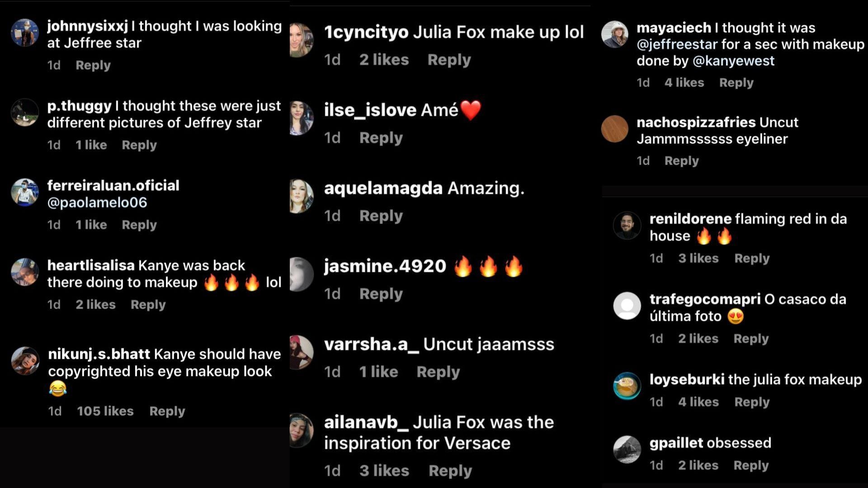868x488 pixels.
Task: Open nikunj.s.bhatt's avatar
Action: (25, 361)
